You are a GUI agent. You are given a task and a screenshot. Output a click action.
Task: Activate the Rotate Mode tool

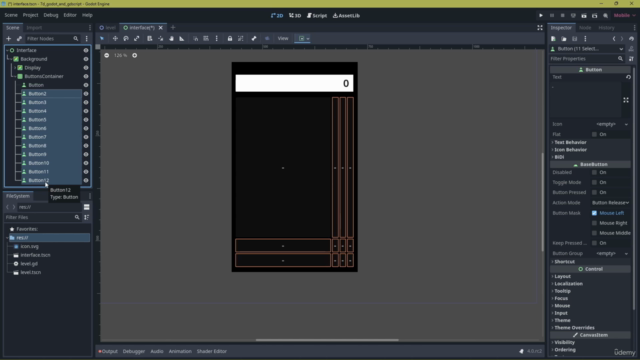tap(126, 38)
